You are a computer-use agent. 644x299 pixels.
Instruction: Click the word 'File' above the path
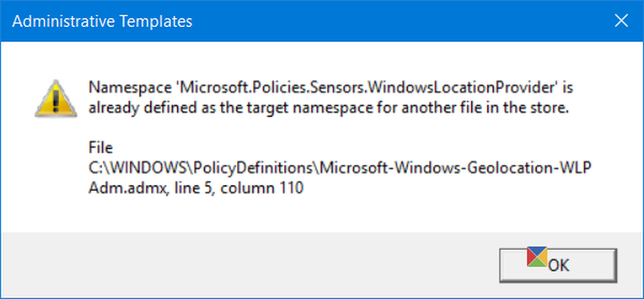(x=100, y=148)
